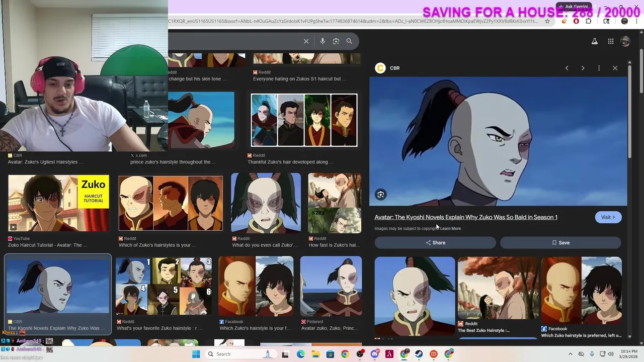The image size is (644, 362).
Task: Search inside image with Lens overlay icon
Action: (x=381, y=195)
